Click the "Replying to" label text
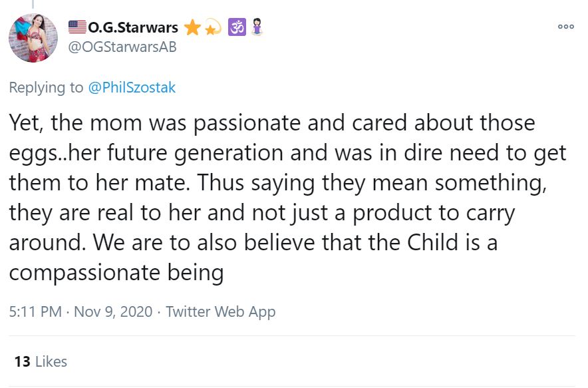The height and width of the screenshot is (388, 588). point(46,88)
